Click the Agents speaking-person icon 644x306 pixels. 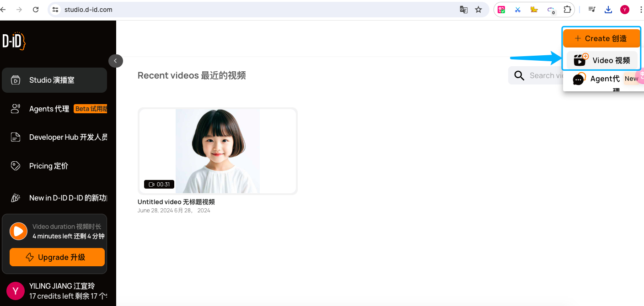pyautogui.click(x=16, y=109)
